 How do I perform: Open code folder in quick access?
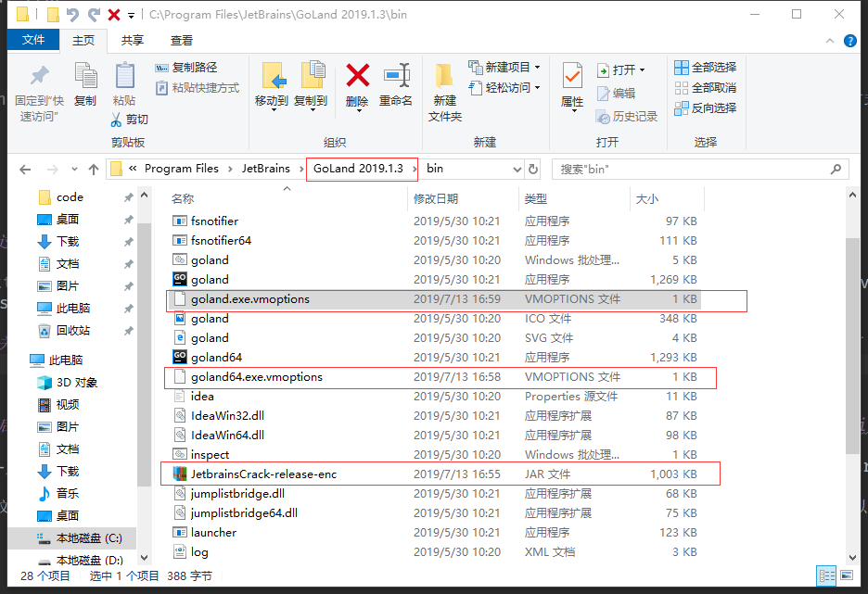pos(61,197)
